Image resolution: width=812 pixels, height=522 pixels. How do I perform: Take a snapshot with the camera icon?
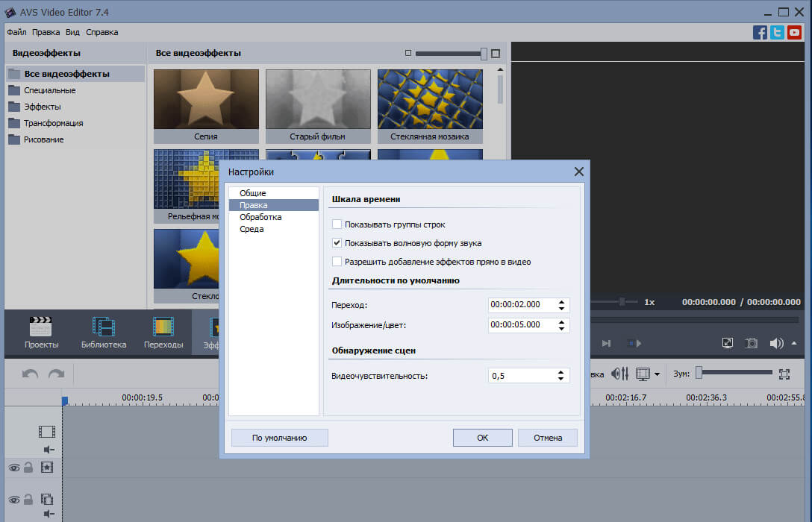[751, 343]
